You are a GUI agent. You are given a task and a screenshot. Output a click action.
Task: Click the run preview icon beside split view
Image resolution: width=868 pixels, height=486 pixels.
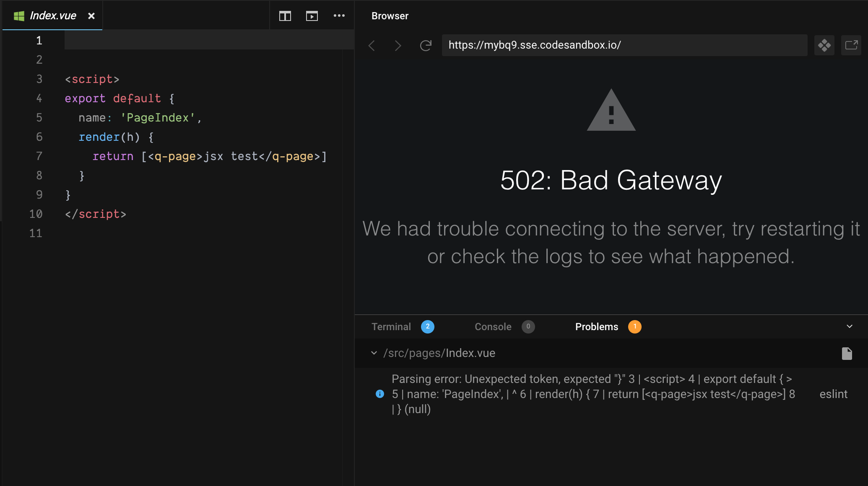312,16
